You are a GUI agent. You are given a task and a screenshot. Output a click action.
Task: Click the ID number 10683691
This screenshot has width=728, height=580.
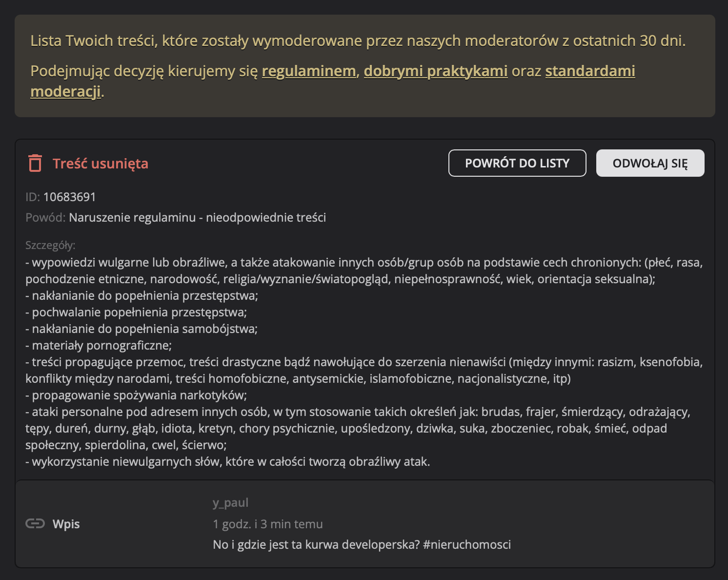(70, 197)
